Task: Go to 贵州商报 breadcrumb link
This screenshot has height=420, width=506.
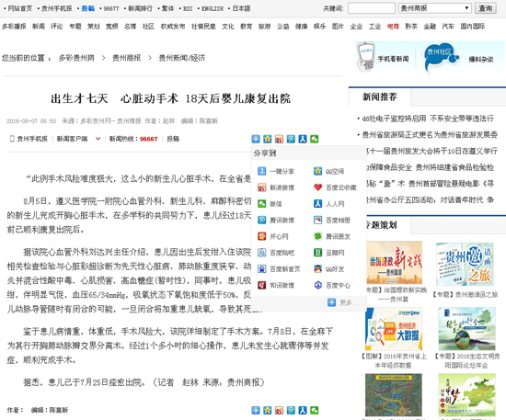Action: (127, 58)
